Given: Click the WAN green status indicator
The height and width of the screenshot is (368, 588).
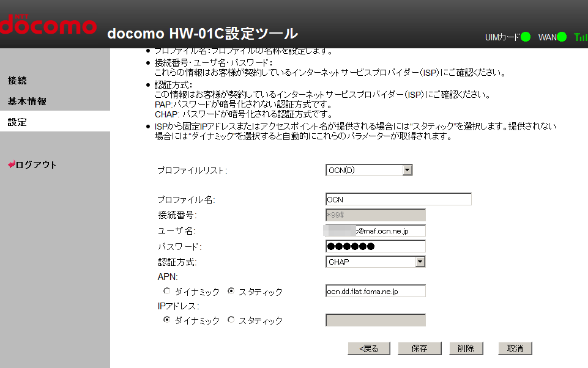Looking at the screenshot, I should coord(562,37).
